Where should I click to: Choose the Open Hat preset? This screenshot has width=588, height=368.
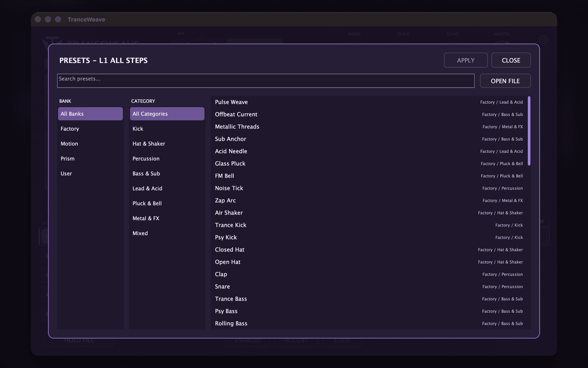[x=369, y=262]
